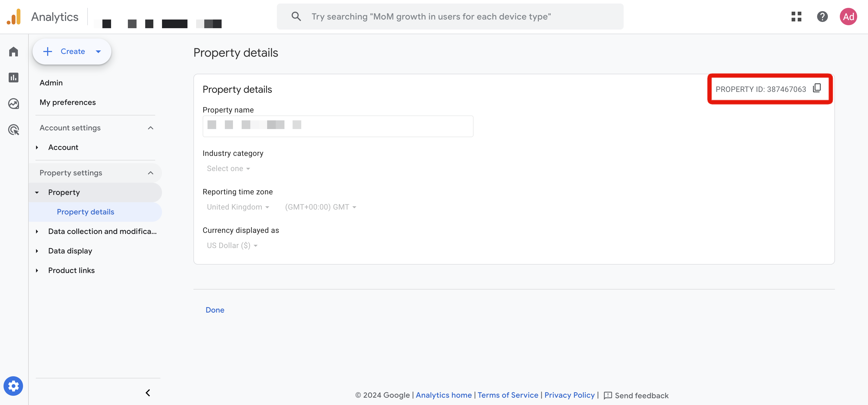Open the Analytics home link

pyautogui.click(x=443, y=395)
